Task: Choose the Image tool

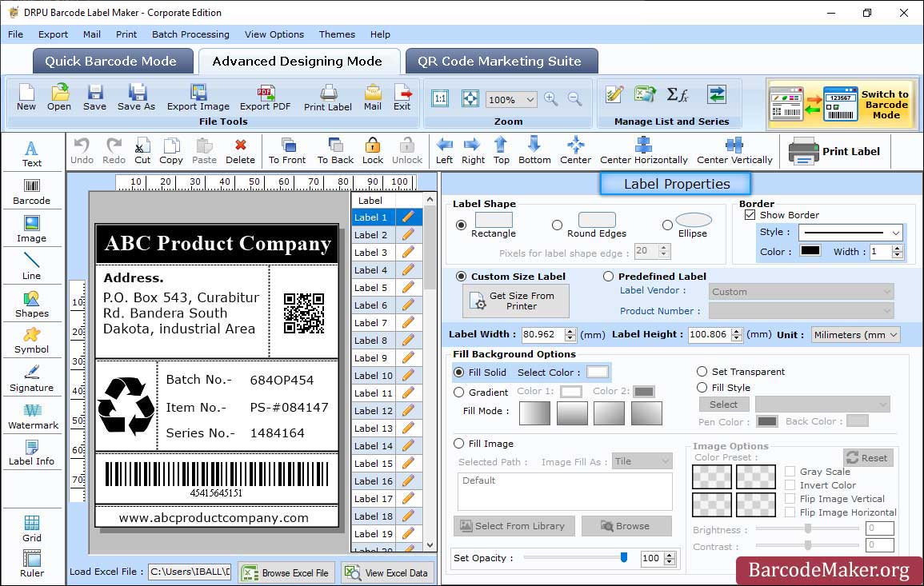Action: point(32,229)
